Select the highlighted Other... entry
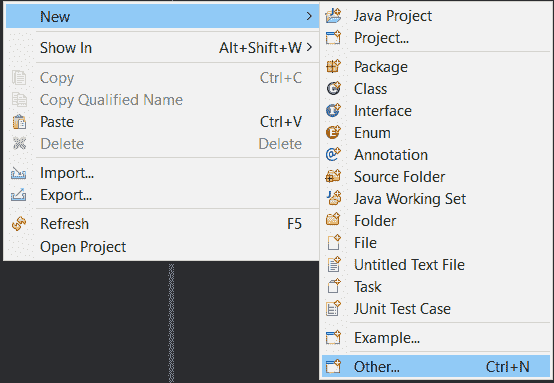 (x=436, y=366)
